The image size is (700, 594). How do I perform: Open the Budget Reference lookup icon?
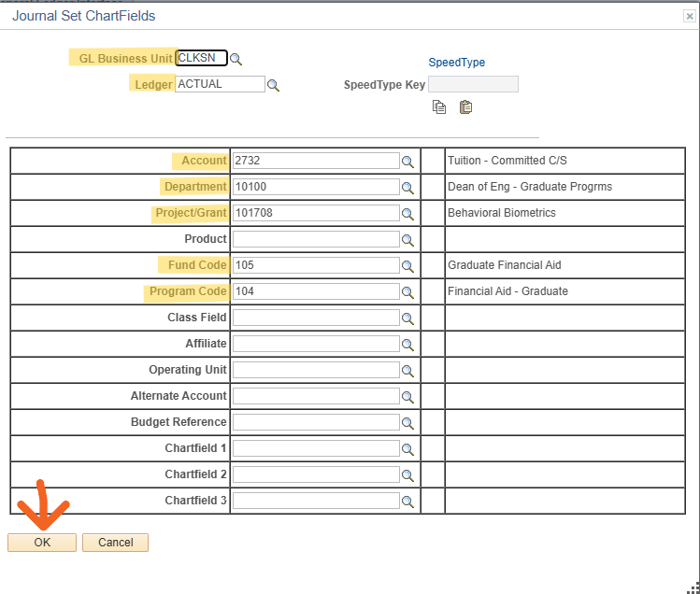click(x=407, y=423)
